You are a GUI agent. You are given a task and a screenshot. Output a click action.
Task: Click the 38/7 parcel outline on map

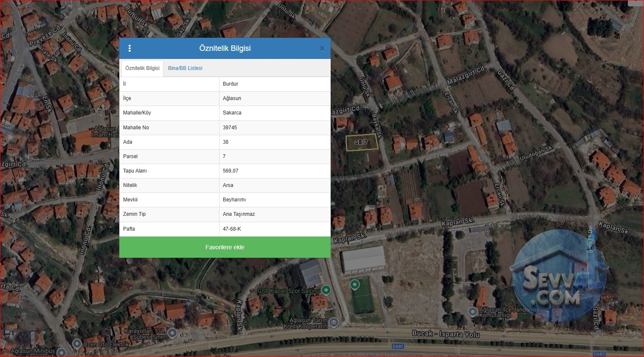pyautogui.click(x=362, y=143)
